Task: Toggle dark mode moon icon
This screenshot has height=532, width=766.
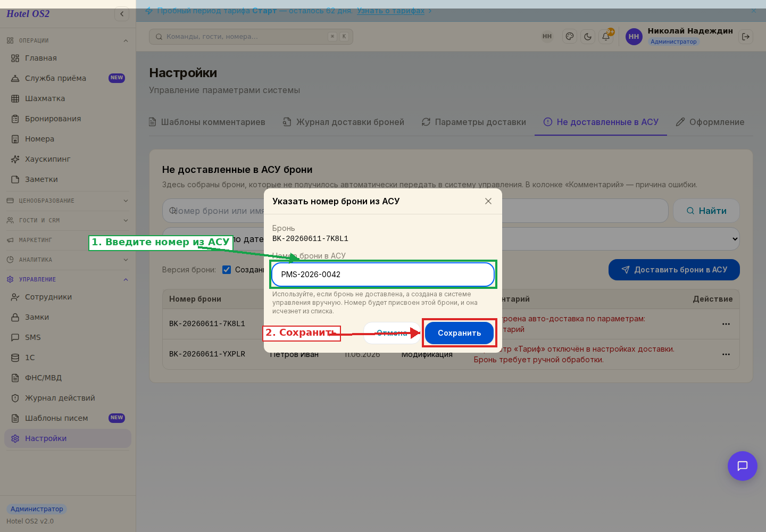Action: pyautogui.click(x=588, y=37)
